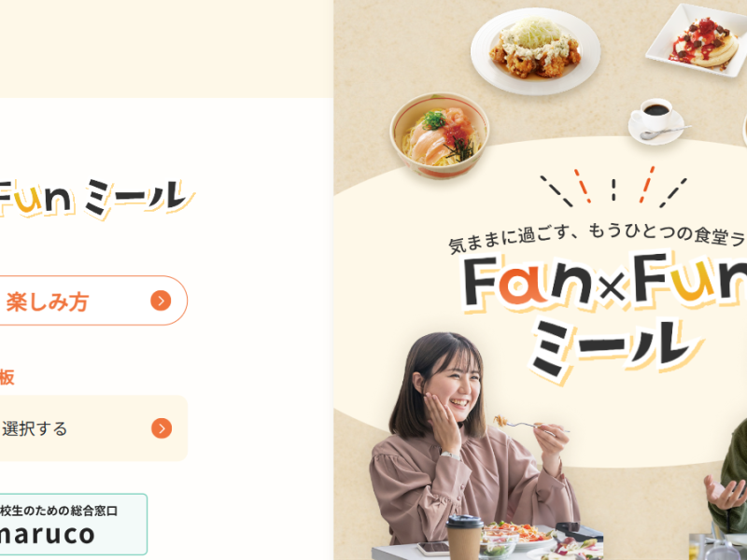Click the ミール katakana title text
This screenshot has height=560, width=747.
(614, 348)
